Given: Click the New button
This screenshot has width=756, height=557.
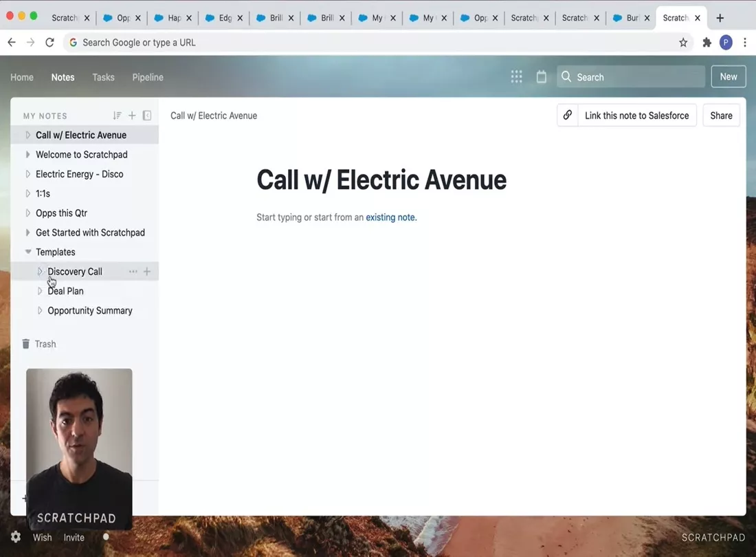Looking at the screenshot, I should pyautogui.click(x=729, y=77).
